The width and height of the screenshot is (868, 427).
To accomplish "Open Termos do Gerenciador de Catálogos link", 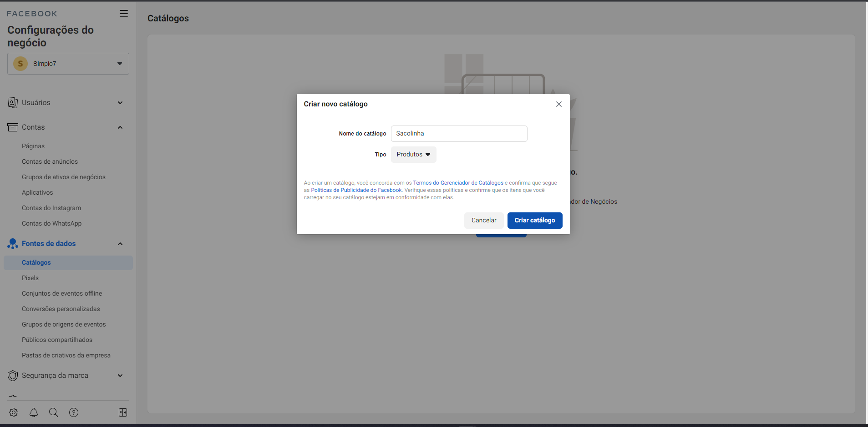I will (x=458, y=183).
